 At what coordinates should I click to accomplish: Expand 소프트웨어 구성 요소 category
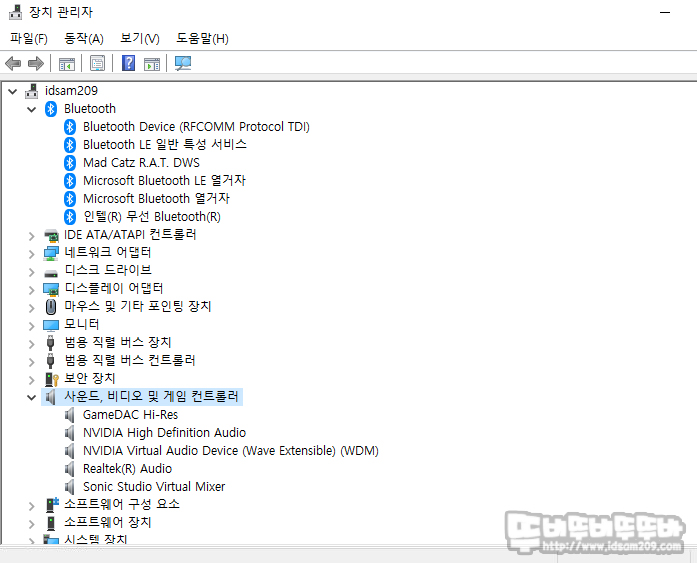pos(32,506)
